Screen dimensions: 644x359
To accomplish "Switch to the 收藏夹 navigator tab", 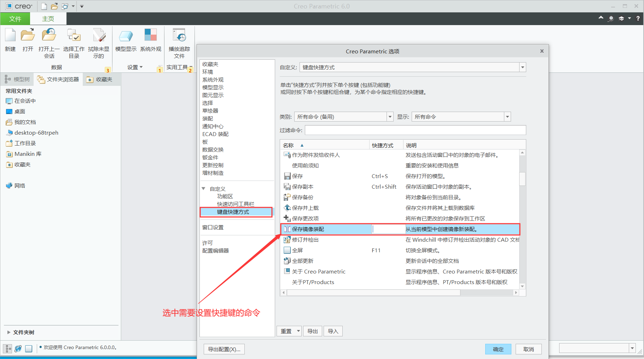I will [x=100, y=80].
